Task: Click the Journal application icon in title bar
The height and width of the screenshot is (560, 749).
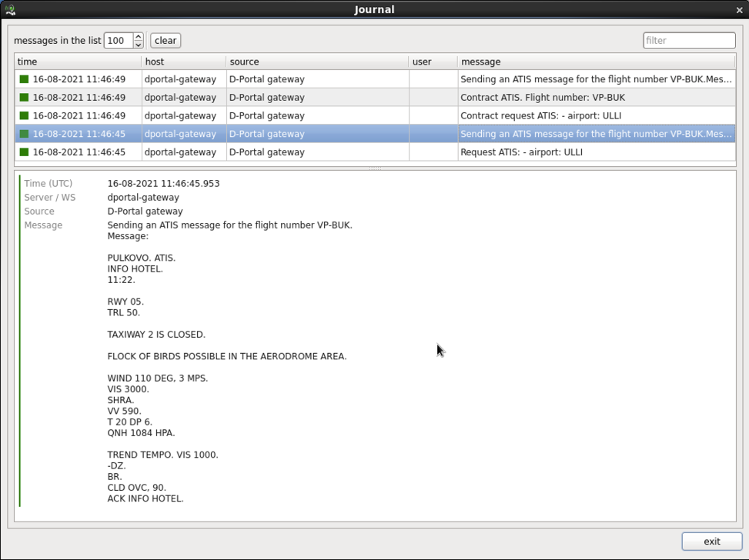Action: click(x=10, y=10)
